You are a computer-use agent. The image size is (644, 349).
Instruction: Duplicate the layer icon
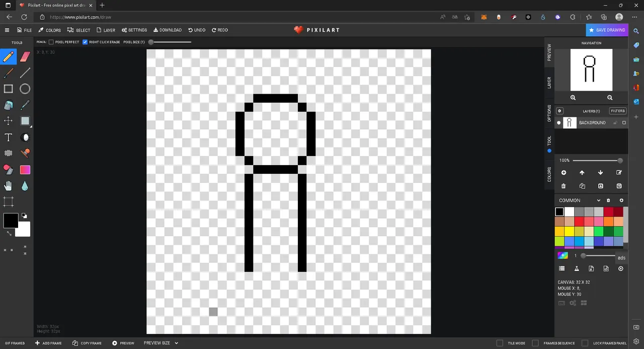point(582,186)
